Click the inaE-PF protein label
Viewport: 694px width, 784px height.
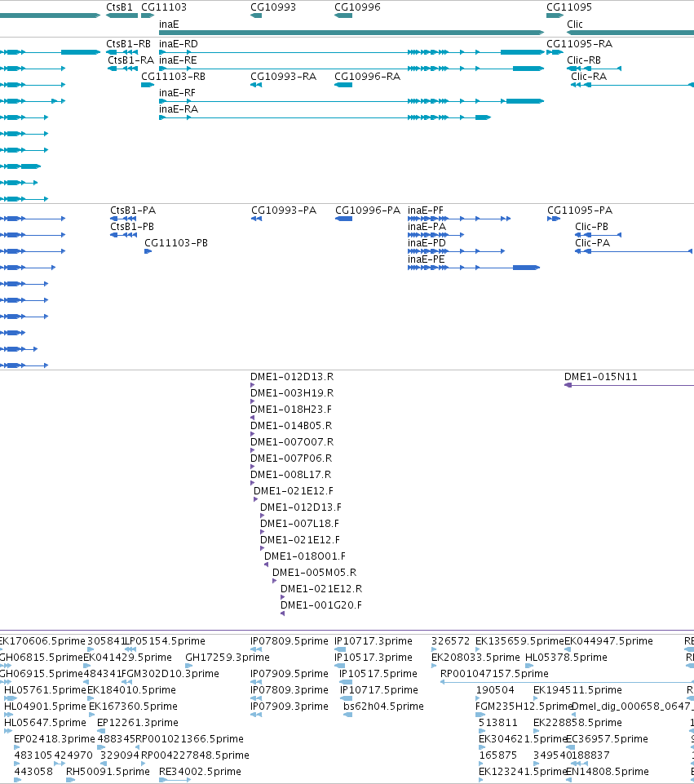tap(426, 210)
